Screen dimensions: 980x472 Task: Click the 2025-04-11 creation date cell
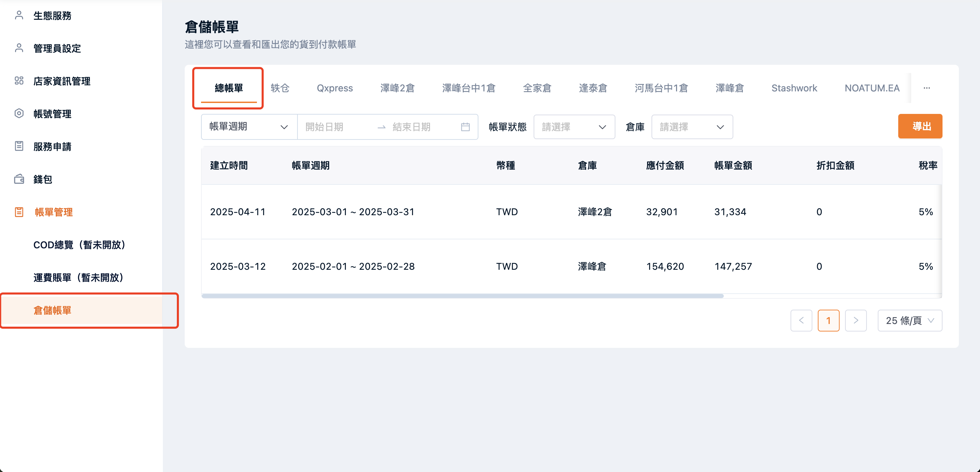238,212
